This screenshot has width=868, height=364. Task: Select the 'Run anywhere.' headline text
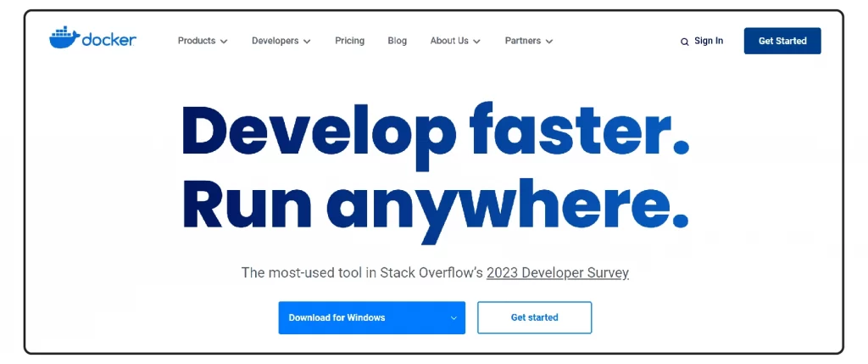436,211
